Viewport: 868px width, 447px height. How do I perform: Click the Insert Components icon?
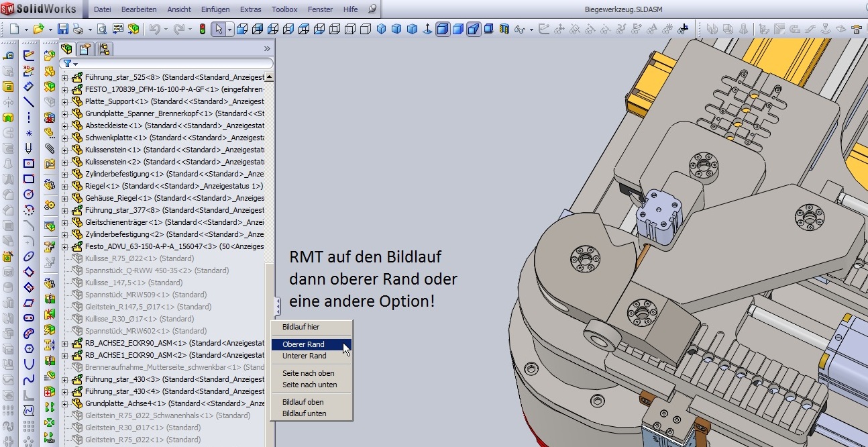tap(50, 55)
